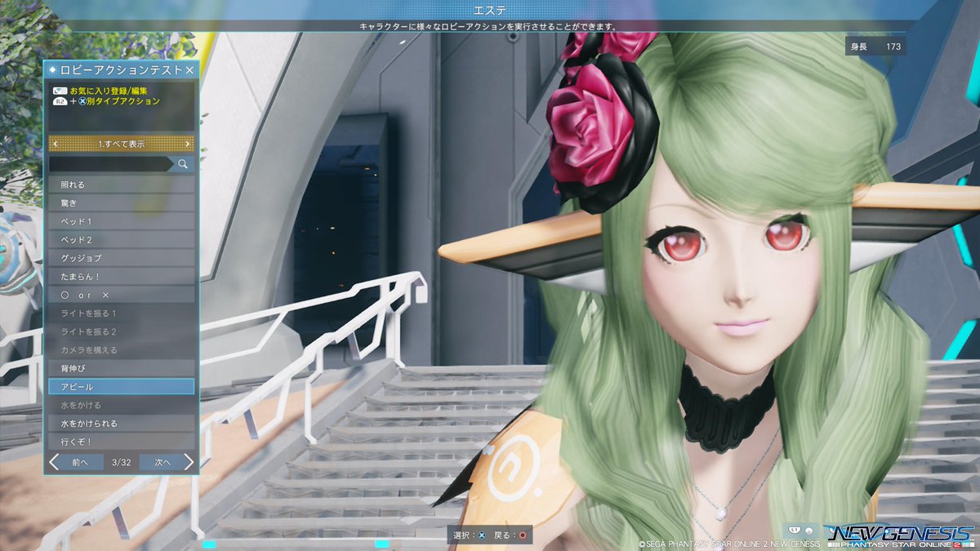Screen dimensions: 980x551
Task: Select the ベッド2 lobby action
Action: tap(122, 240)
